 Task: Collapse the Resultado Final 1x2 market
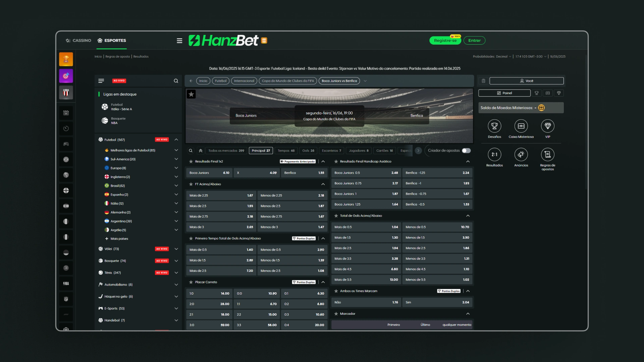click(323, 162)
